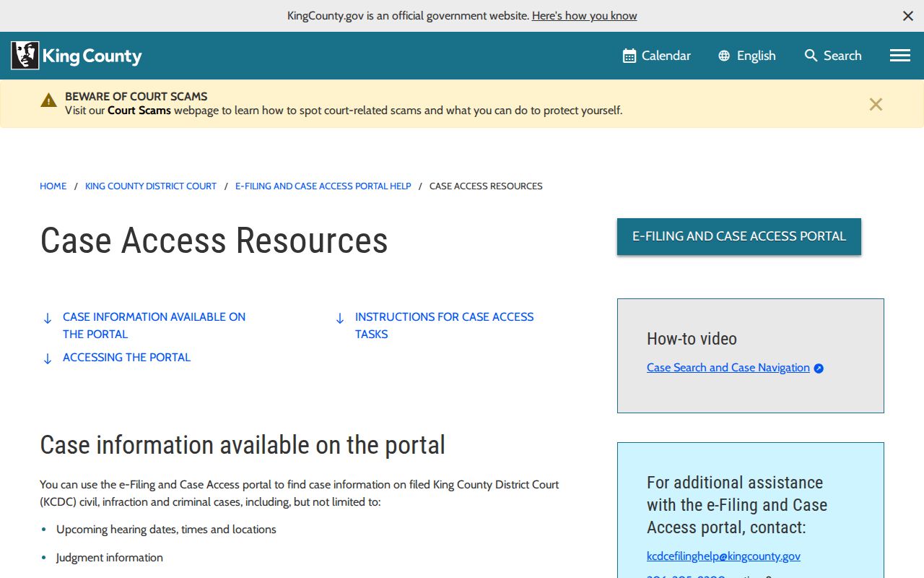
Task: Click the E-Filing and Case Access Portal button
Action: pyautogui.click(x=739, y=236)
